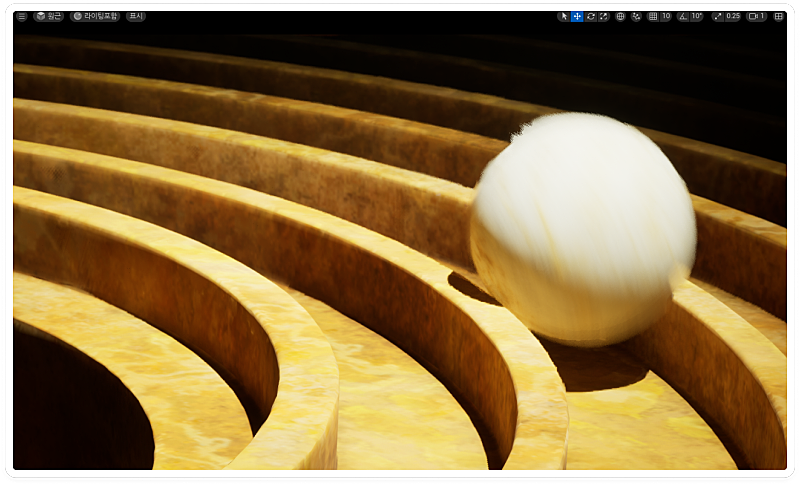Toggle grid snapping on or off

[x=653, y=16]
